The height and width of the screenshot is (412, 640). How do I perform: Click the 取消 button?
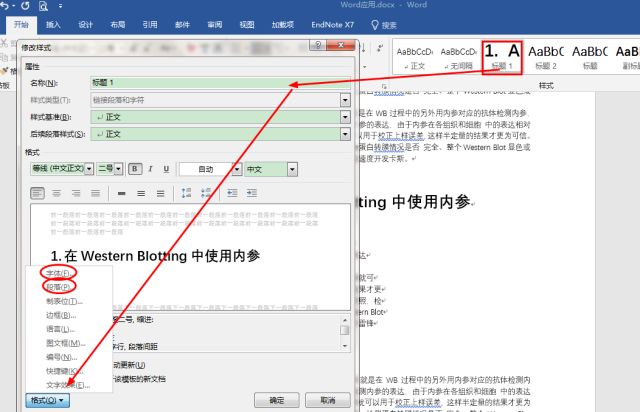(x=328, y=401)
